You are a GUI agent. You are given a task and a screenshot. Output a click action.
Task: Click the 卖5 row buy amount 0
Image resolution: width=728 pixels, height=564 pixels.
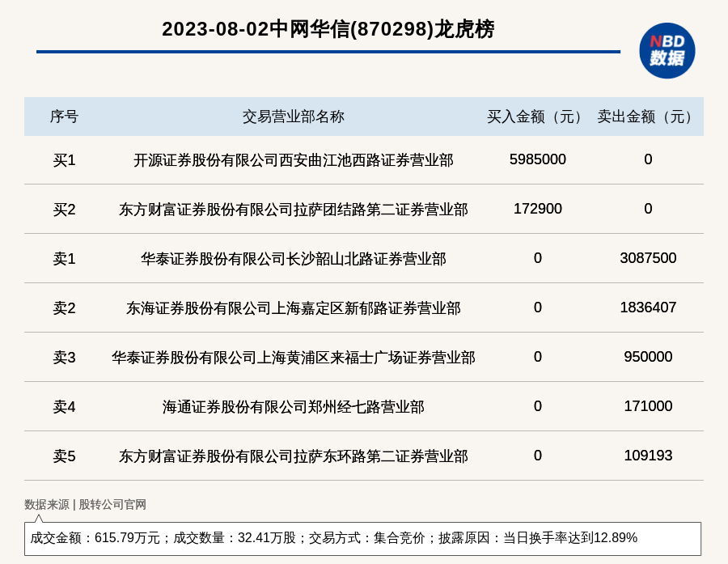[538, 456]
